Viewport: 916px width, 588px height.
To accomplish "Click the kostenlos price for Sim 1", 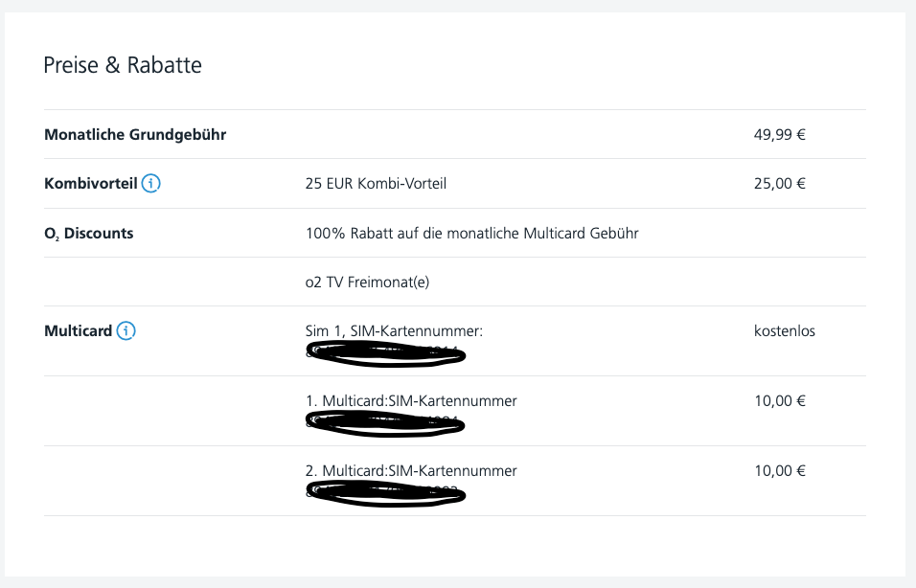I will pos(785,331).
